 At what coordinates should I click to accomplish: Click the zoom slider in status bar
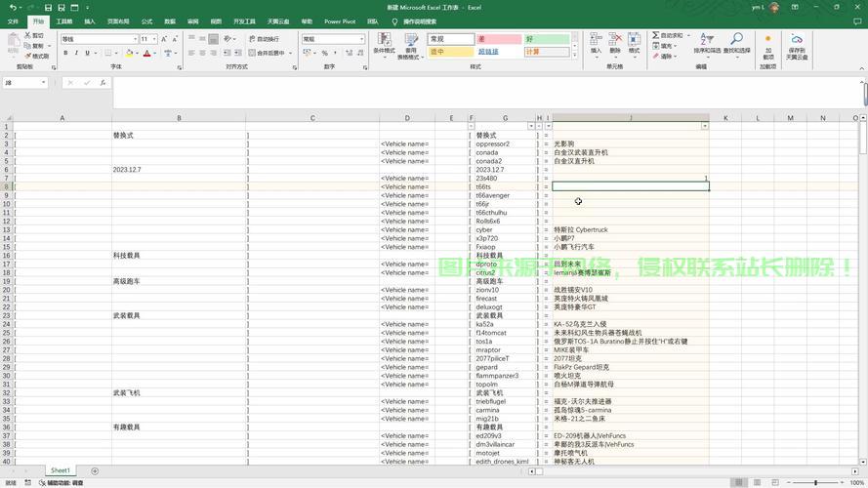815,483
